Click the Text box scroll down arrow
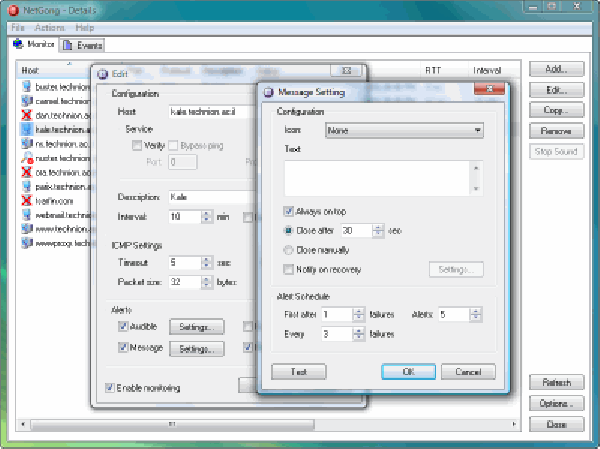This screenshot has height=449, width=600. pyautogui.click(x=476, y=188)
